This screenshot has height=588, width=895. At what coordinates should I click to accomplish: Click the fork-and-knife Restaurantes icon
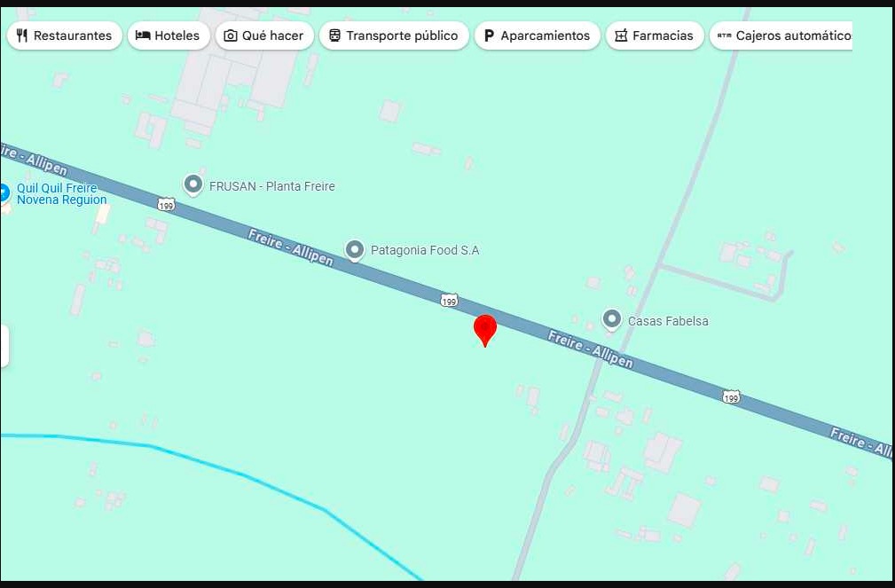(x=22, y=35)
